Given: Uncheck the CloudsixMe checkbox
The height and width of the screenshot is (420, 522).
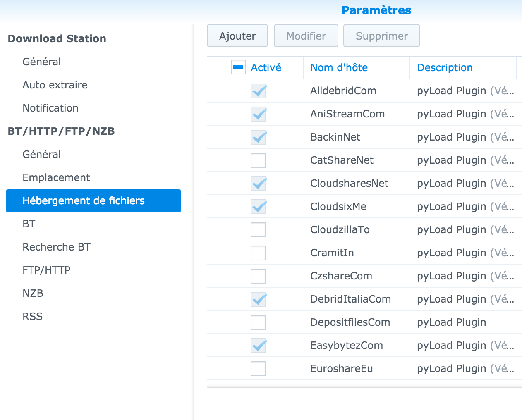Looking at the screenshot, I should [x=258, y=207].
